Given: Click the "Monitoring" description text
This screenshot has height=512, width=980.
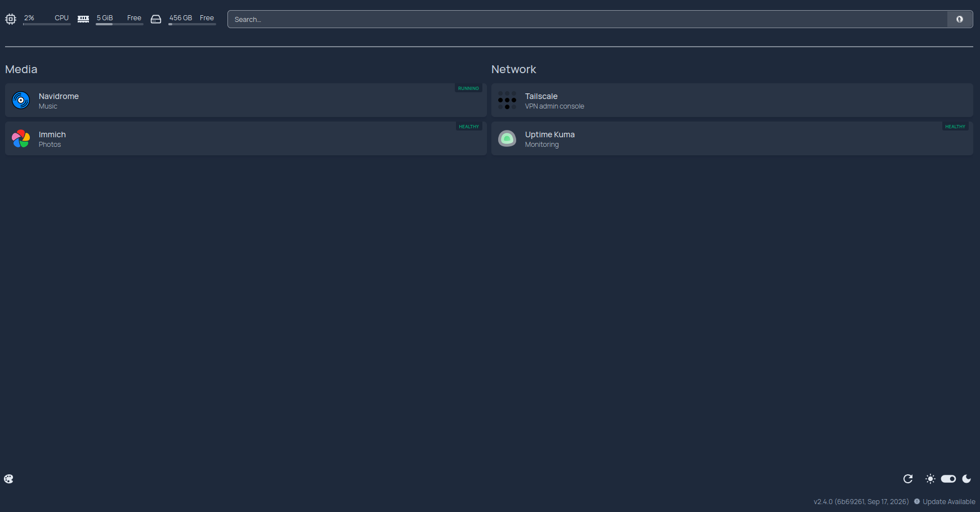Looking at the screenshot, I should (x=542, y=145).
